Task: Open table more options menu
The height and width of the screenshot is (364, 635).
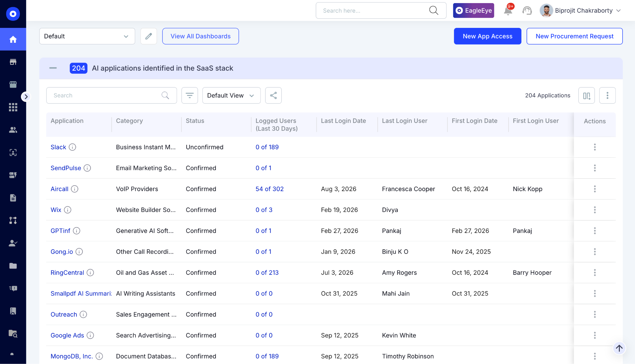Action: (x=607, y=95)
